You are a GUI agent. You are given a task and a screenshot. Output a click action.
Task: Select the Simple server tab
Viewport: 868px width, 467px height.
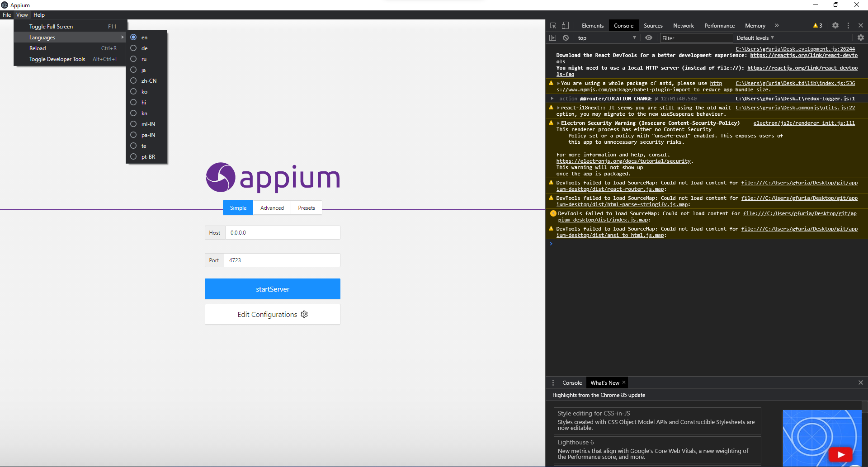pyautogui.click(x=238, y=208)
